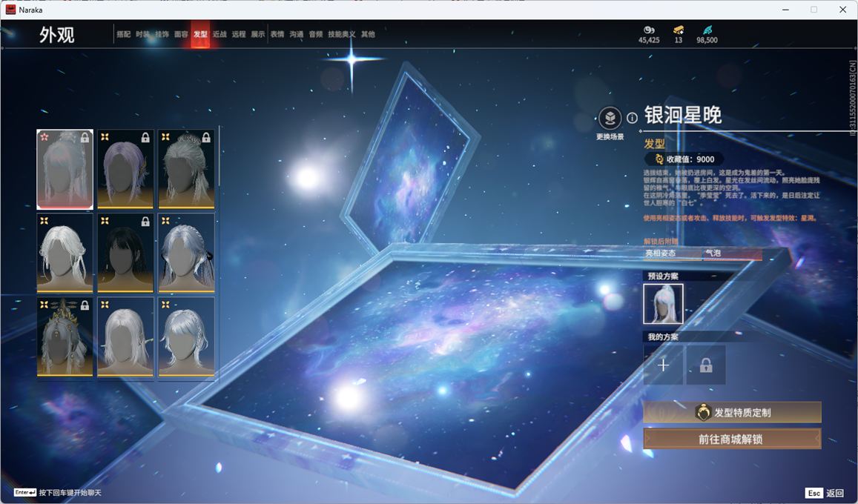
Task: Open the 技能奥义 tab
Action: click(342, 34)
